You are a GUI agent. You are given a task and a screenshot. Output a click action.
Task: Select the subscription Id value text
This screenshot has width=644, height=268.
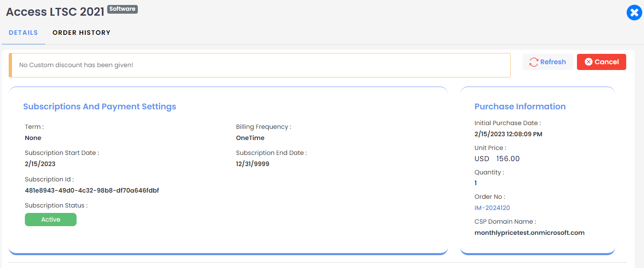click(92, 191)
